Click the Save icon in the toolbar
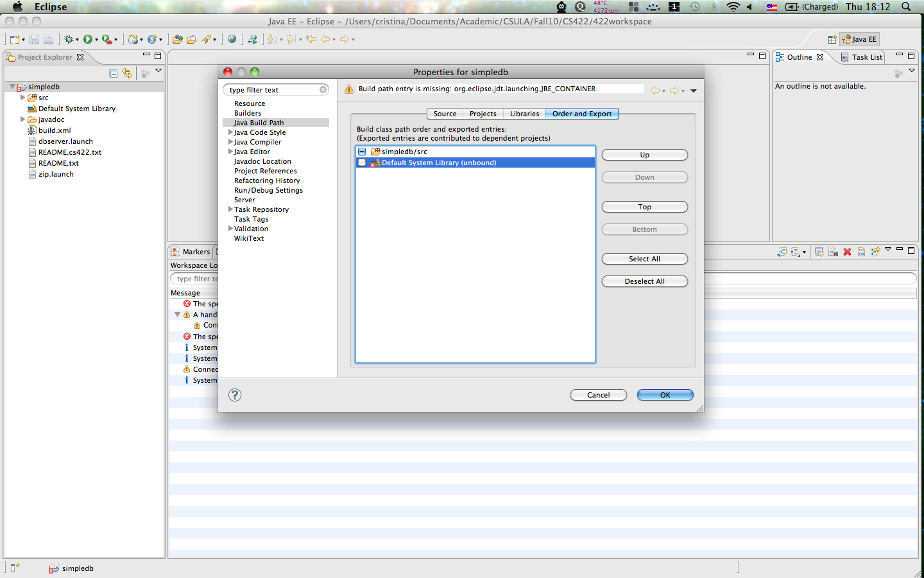The width and height of the screenshot is (924, 578). point(34,39)
